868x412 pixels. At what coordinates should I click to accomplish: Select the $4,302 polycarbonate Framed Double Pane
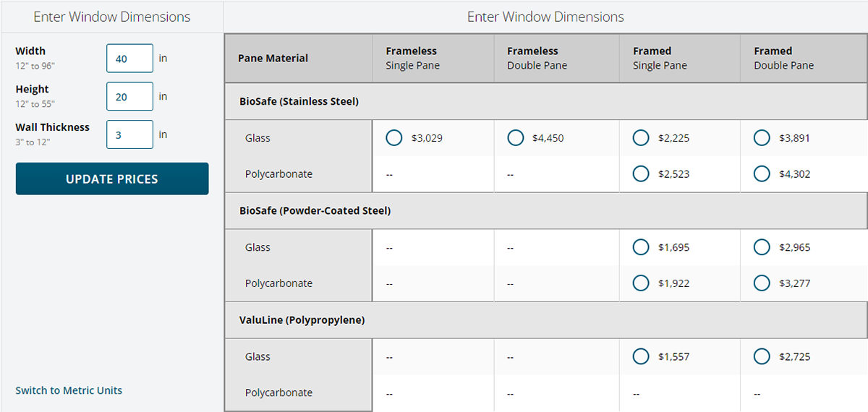(762, 174)
